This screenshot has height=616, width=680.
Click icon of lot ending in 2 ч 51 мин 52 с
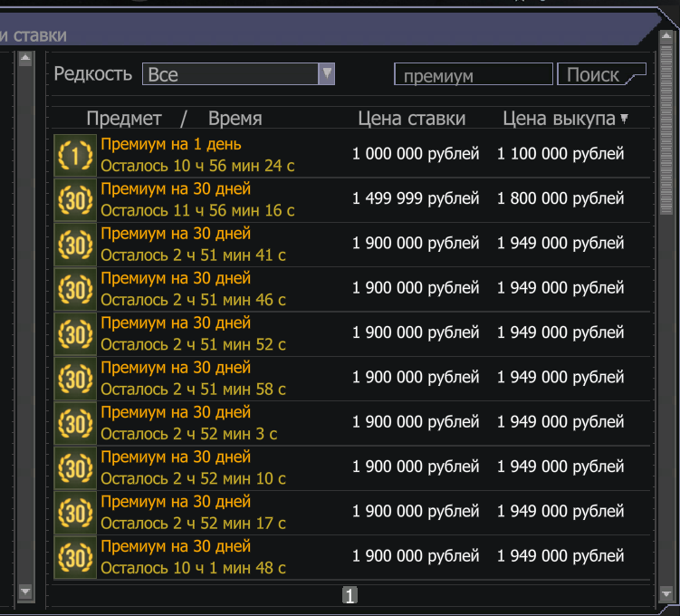75,334
